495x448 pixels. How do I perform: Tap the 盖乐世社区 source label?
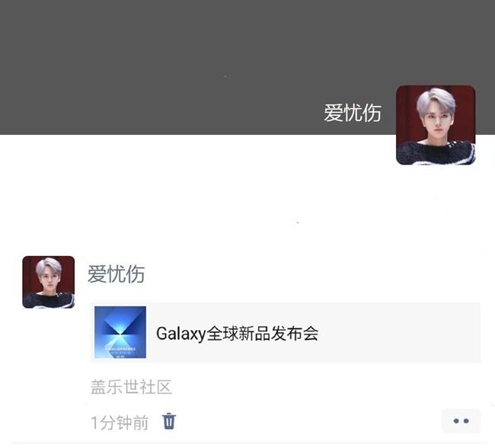coord(131,387)
